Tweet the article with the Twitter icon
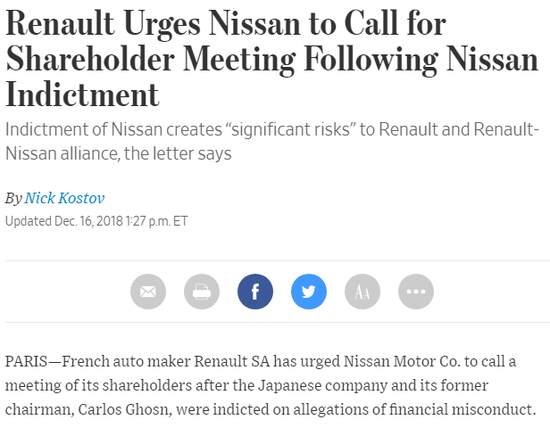The width and height of the screenshot is (550, 428). [x=309, y=292]
